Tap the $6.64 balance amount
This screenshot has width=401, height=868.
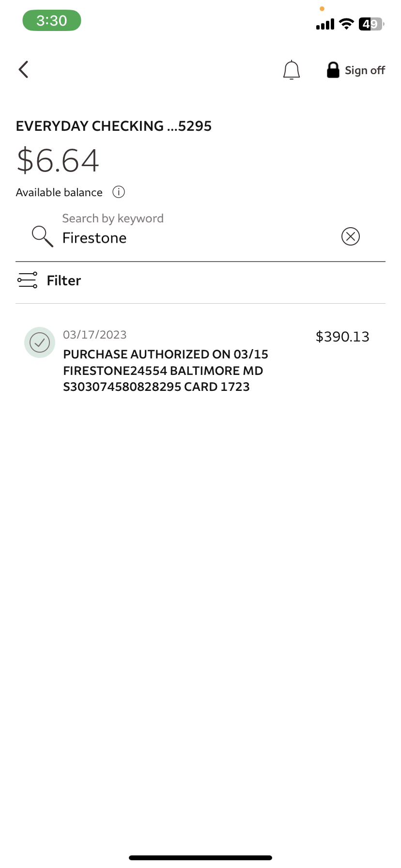click(x=58, y=161)
